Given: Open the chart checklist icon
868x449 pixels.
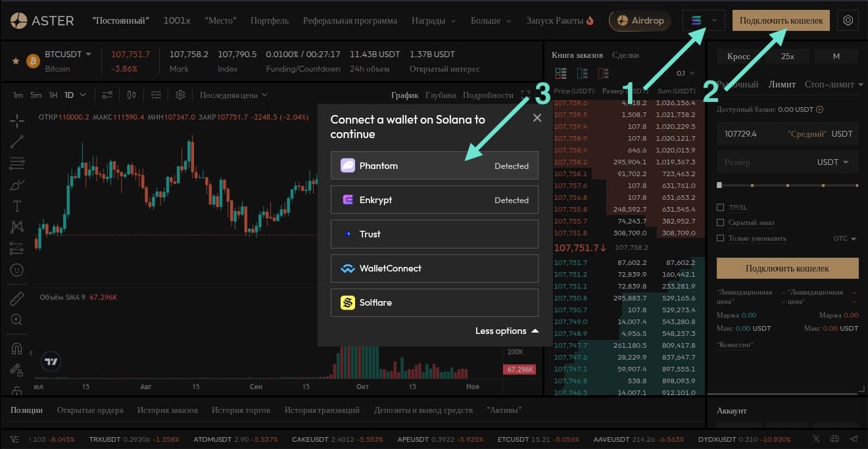Looking at the screenshot, I should point(156,95).
